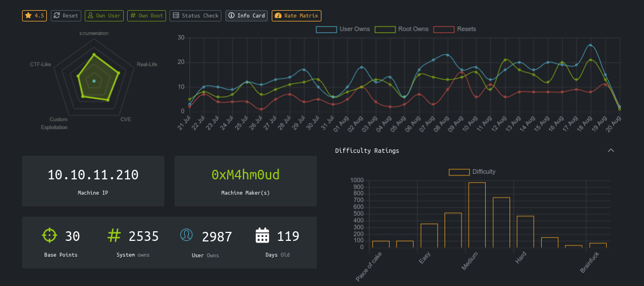The height and width of the screenshot is (286, 644).
Task: Click the 4.5 star rating badge
Action: 34,16
